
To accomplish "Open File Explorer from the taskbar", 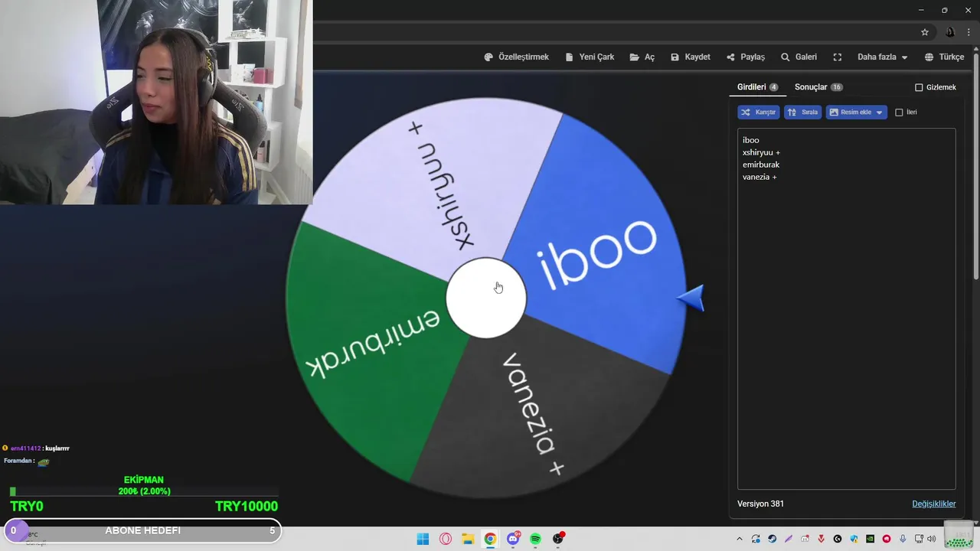I will [468, 539].
